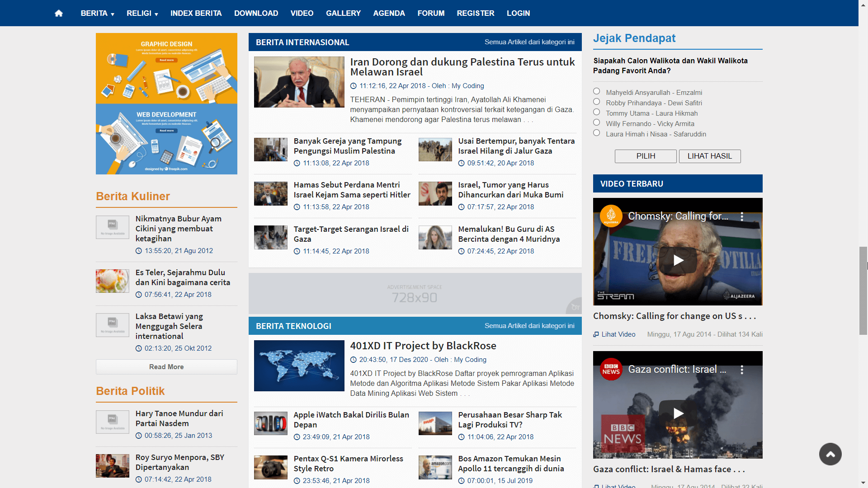Play the Gaza conflict BBC video
868x488 pixels.
click(677, 413)
